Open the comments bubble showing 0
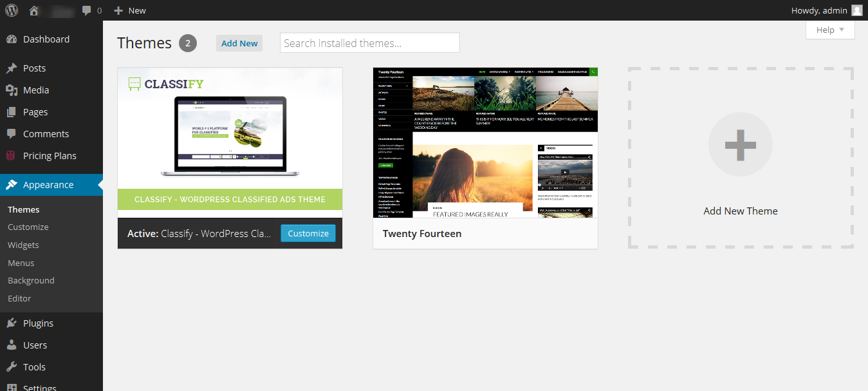 point(92,10)
